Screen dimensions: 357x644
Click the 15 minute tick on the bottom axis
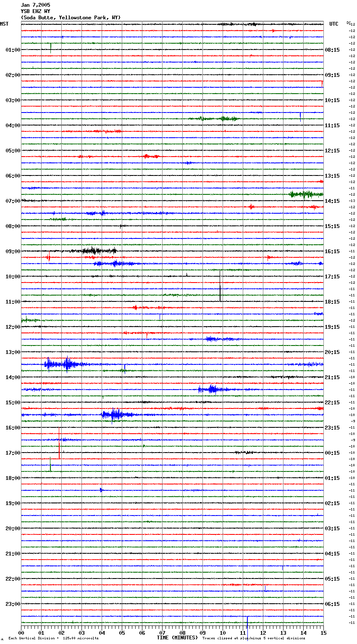323,633
